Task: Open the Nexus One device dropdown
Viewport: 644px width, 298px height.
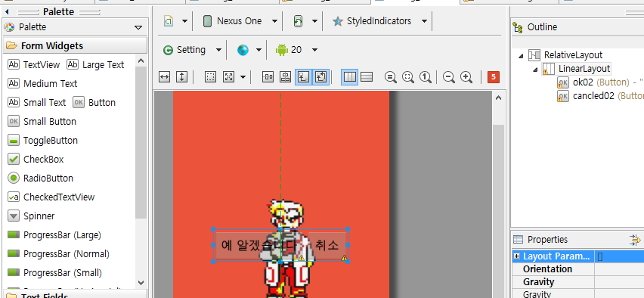Action: coord(274,21)
